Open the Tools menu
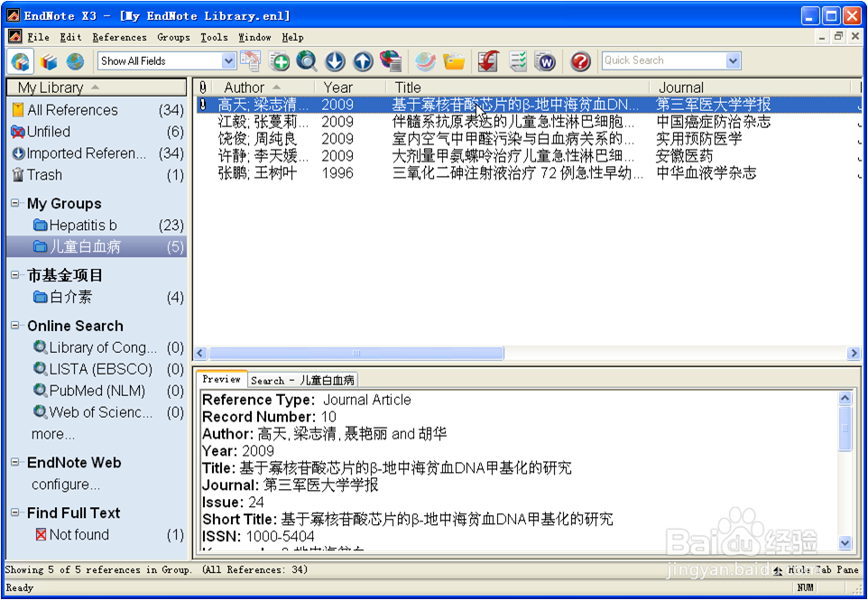 point(214,38)
